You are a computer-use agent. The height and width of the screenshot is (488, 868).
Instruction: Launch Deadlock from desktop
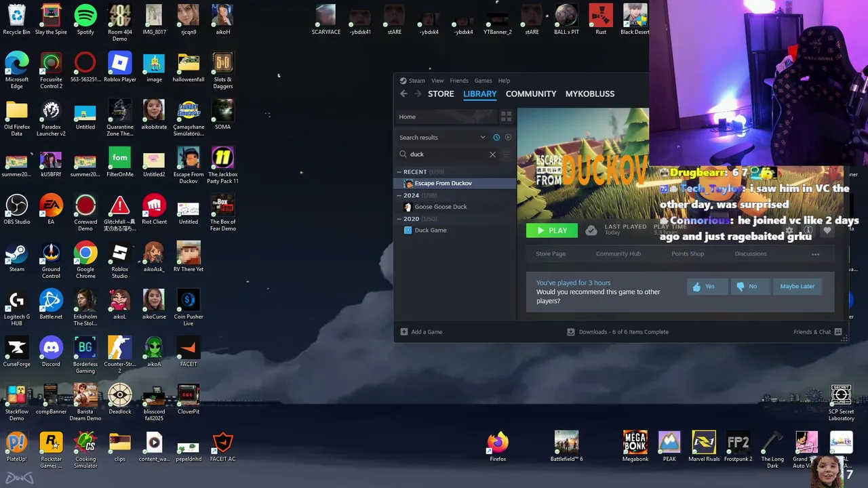coord(120,399)
